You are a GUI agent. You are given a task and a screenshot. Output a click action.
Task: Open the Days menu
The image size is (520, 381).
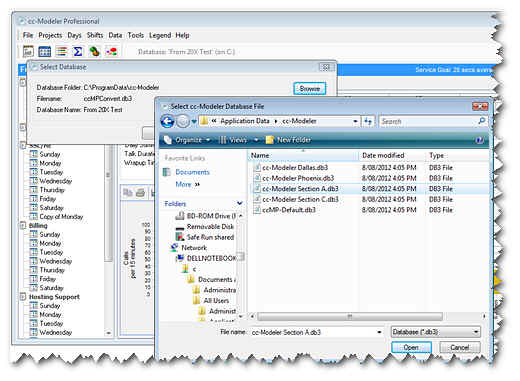(x=74, y=35)
